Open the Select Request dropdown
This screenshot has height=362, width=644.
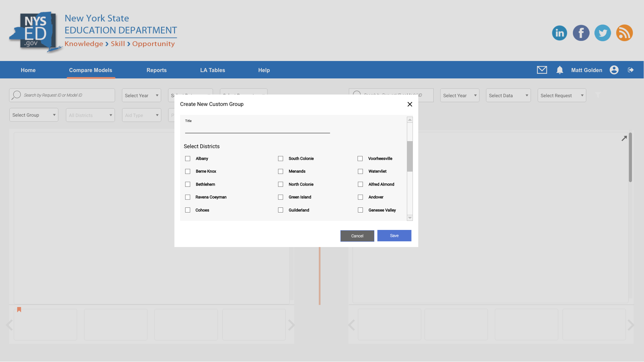[x=561, y=96]
